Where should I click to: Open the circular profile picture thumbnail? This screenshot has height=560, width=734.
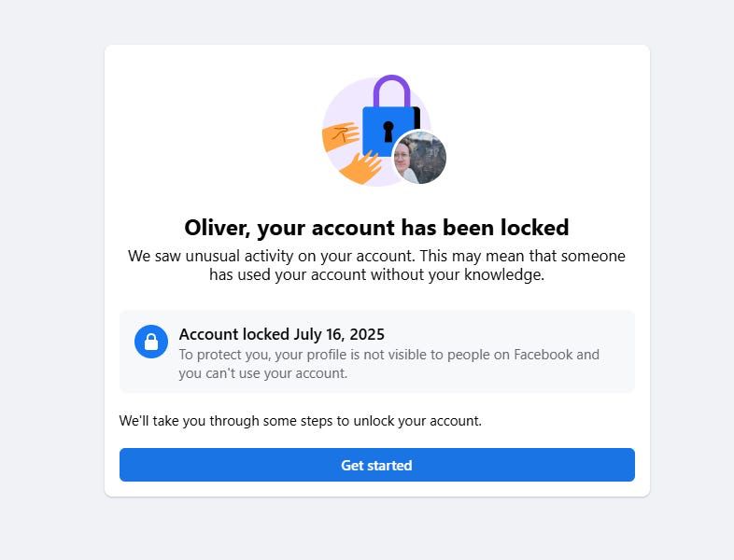click(x=419, y=158)
